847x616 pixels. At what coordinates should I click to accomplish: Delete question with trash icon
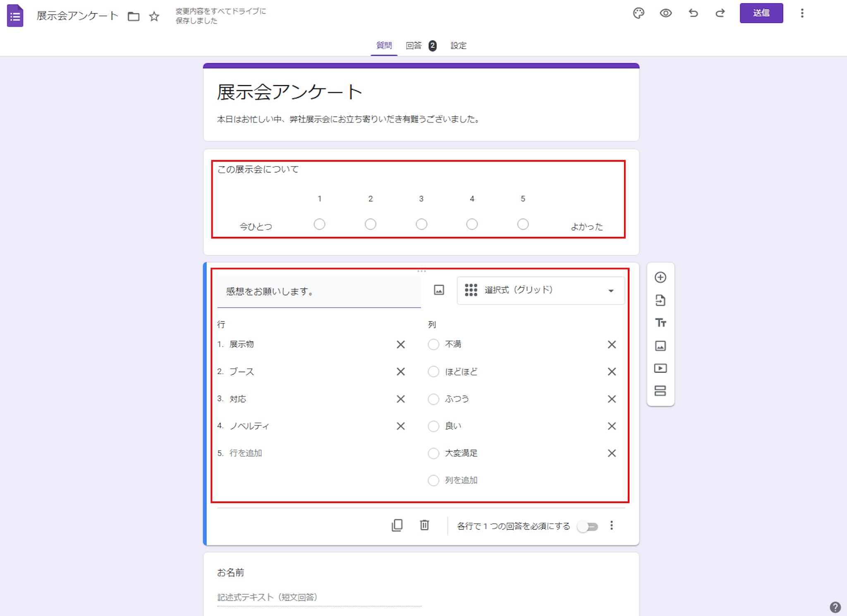[x=424, y=525]
